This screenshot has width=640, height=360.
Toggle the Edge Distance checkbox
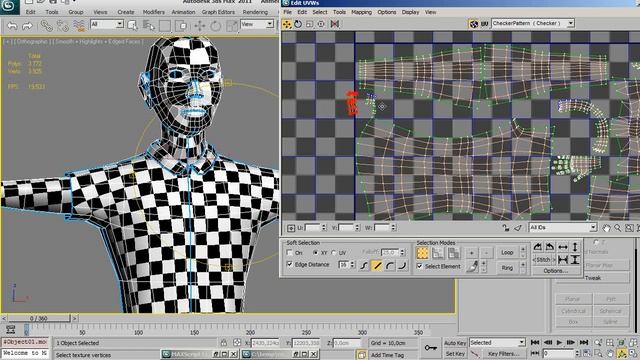(x=290, y=264)
